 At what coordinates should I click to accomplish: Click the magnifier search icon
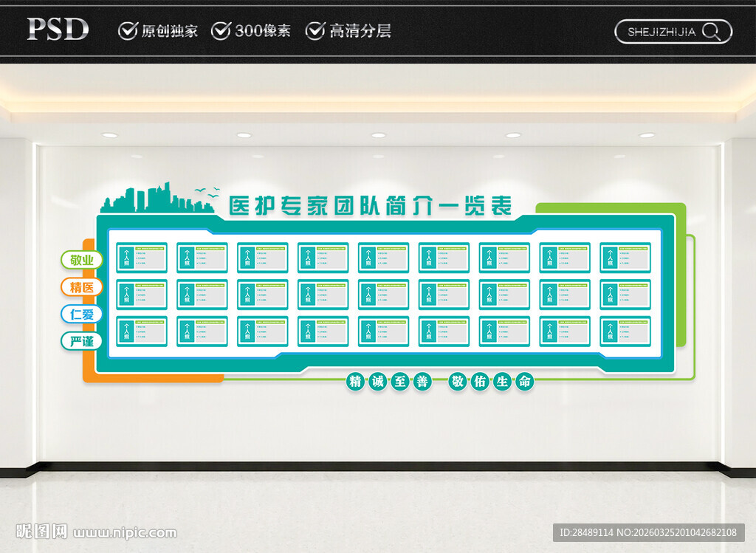(x=712, y=32)
